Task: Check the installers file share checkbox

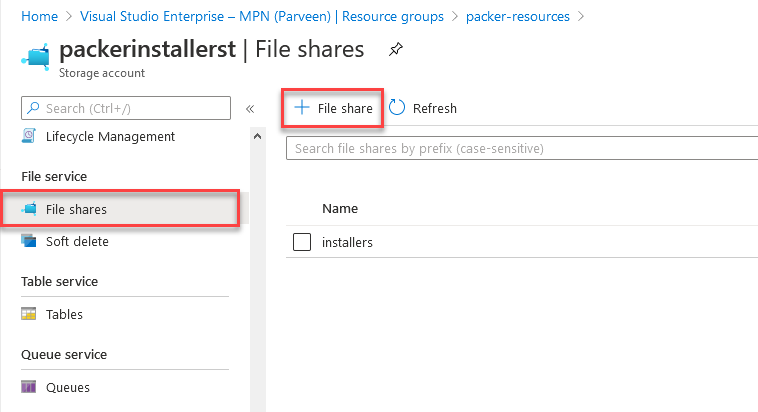Action: pos(303,242)
